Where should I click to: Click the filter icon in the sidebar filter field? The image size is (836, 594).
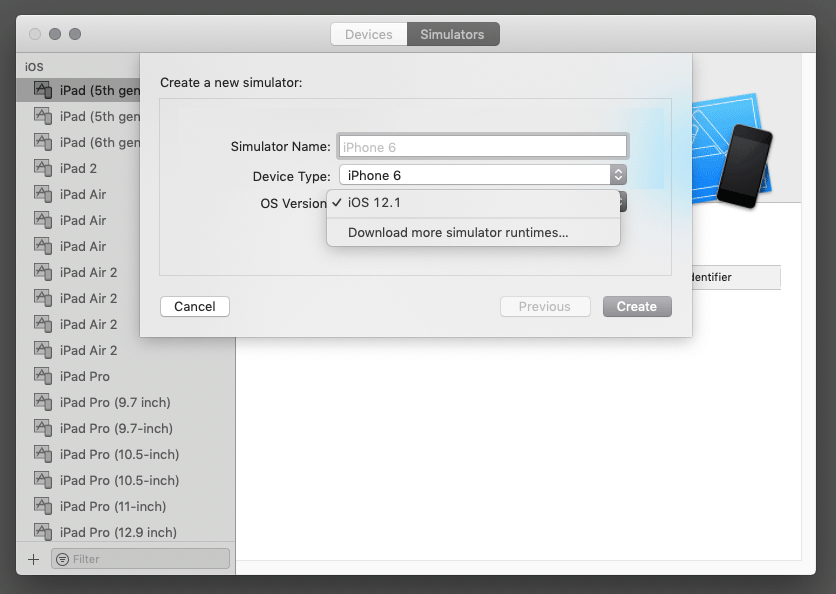coord(62,559)
